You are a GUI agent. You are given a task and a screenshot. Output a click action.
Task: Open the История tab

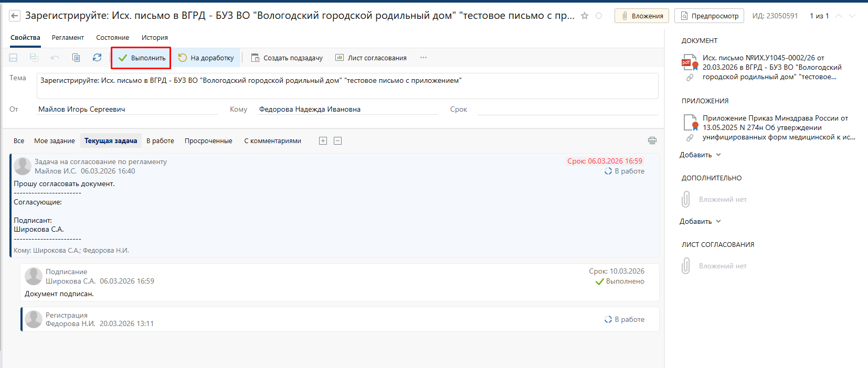(x=154, y=38)
